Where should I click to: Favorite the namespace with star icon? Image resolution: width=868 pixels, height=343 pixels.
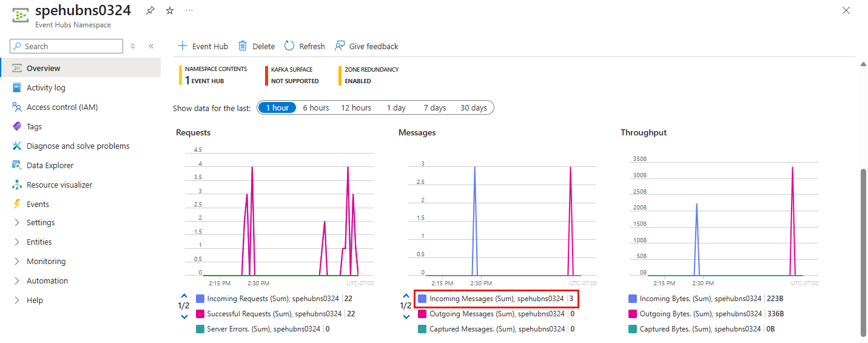click(x=170, y=11)
